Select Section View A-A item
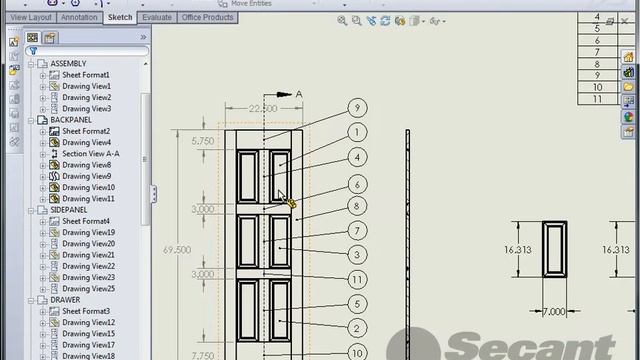This screenshot has height=360, width=640. [91, 153]
